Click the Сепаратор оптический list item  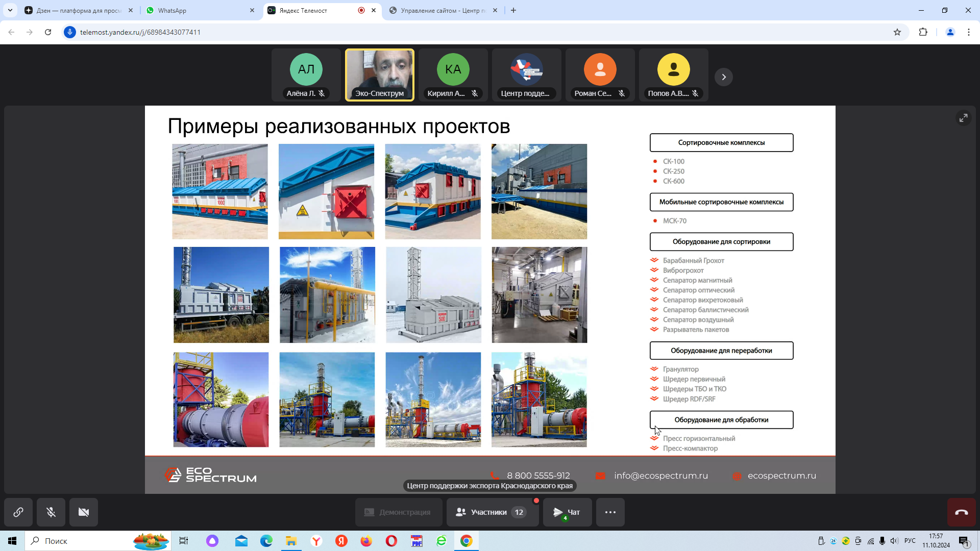(x=699, y=290)
